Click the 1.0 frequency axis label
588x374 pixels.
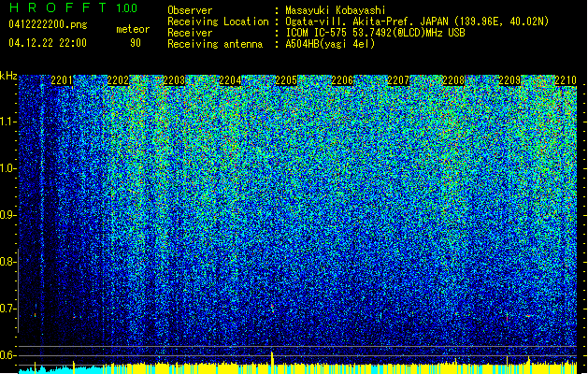7,168
